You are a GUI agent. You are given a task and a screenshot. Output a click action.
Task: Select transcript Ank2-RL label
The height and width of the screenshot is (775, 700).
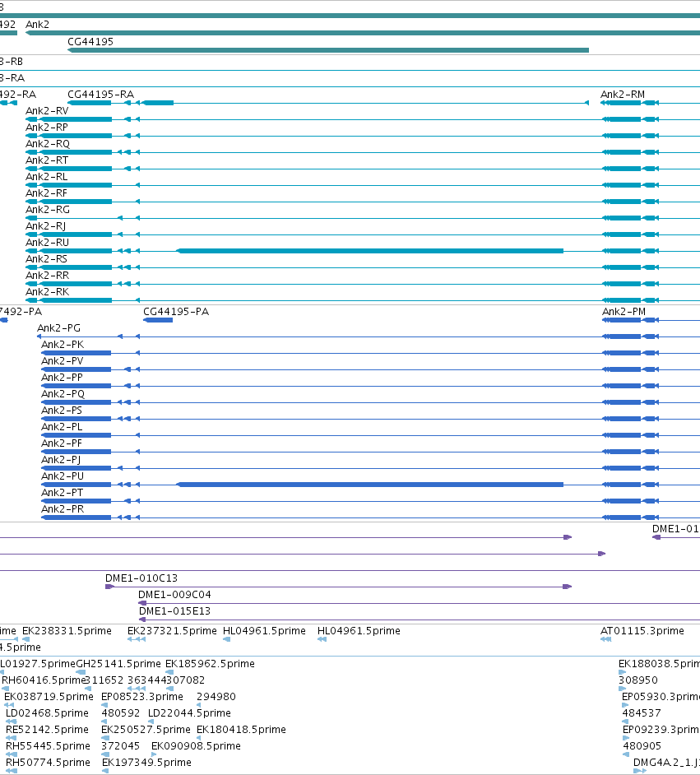[46, 176]
